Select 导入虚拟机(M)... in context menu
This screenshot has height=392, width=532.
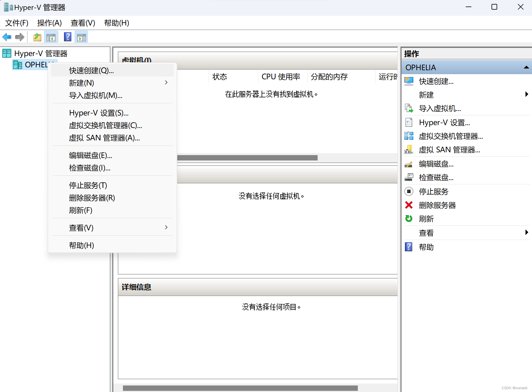112,95
